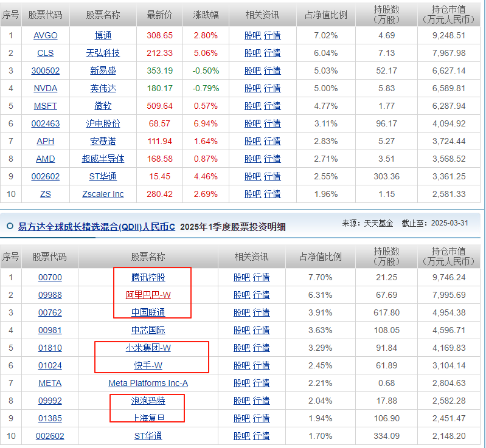
Task: Open 阿里巴巴-W stock link
Action: [148, 295]
